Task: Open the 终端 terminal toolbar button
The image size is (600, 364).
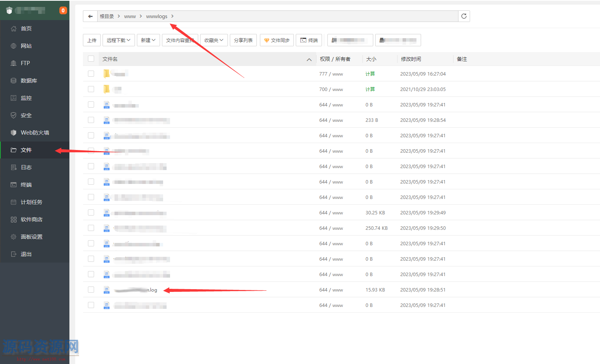Action: click(x=309, y=40)
